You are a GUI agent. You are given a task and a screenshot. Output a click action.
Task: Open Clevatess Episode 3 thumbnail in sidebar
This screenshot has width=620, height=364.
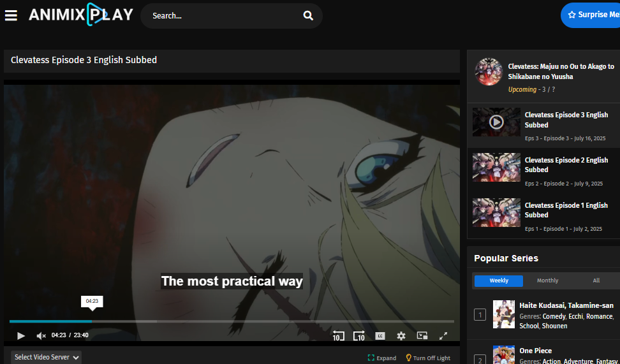pos(496,122)
